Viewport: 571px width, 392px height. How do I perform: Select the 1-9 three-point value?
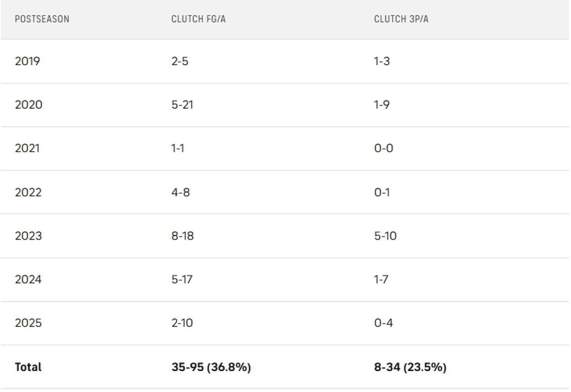(x=382, y=105)
